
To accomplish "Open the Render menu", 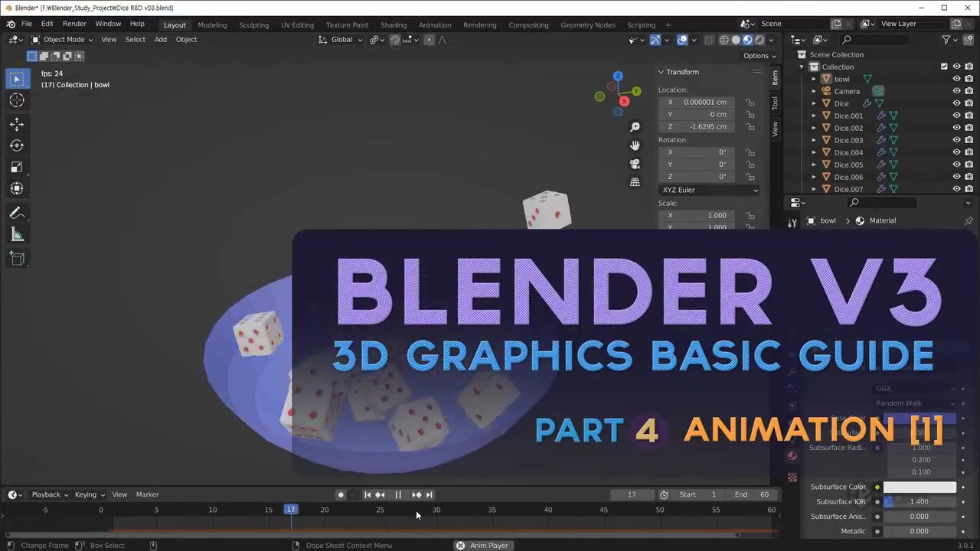I will click(x=74, y=24).
